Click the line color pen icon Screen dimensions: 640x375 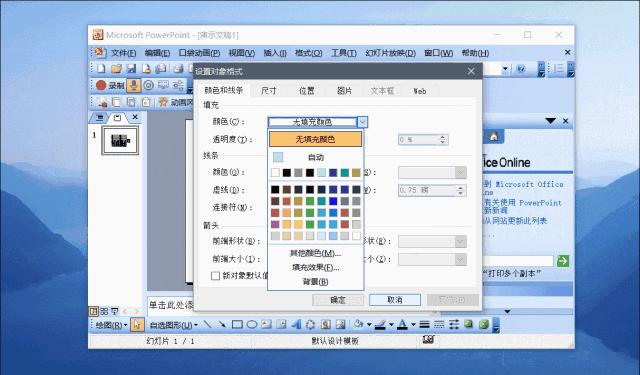(380, 325)
